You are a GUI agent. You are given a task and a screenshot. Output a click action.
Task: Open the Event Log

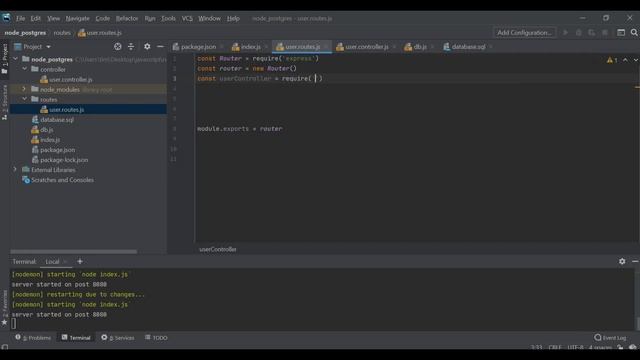point(611,338)
